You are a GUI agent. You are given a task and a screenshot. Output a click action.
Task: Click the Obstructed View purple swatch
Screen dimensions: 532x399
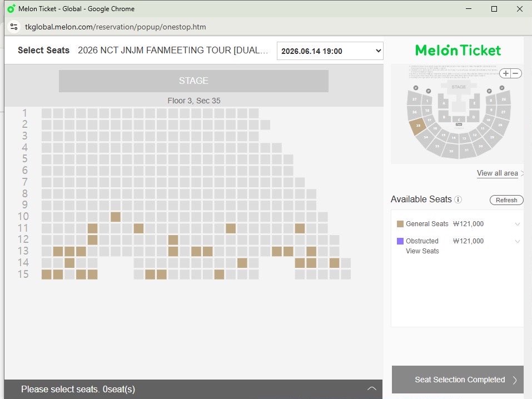click(400, 241)
